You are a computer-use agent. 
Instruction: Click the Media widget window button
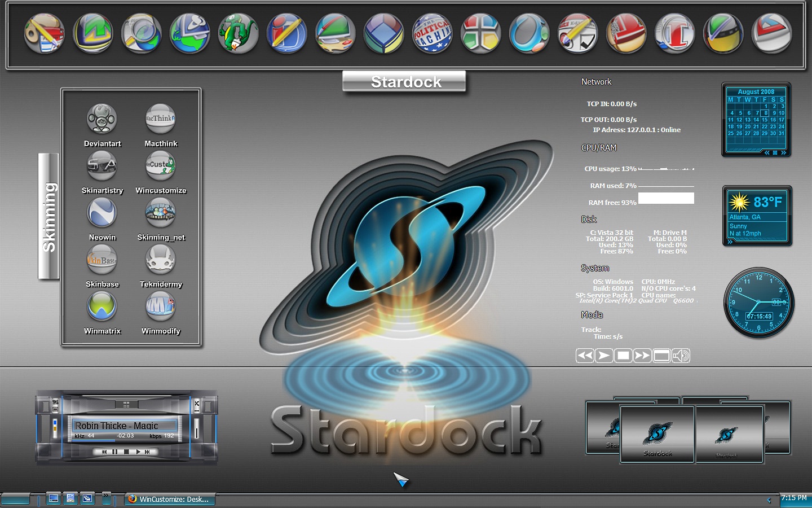(x=661, y=356)
